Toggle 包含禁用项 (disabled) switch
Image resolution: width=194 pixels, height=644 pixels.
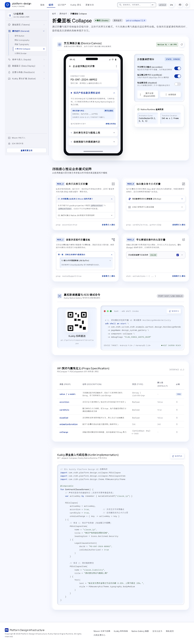[x=177, y=84]
